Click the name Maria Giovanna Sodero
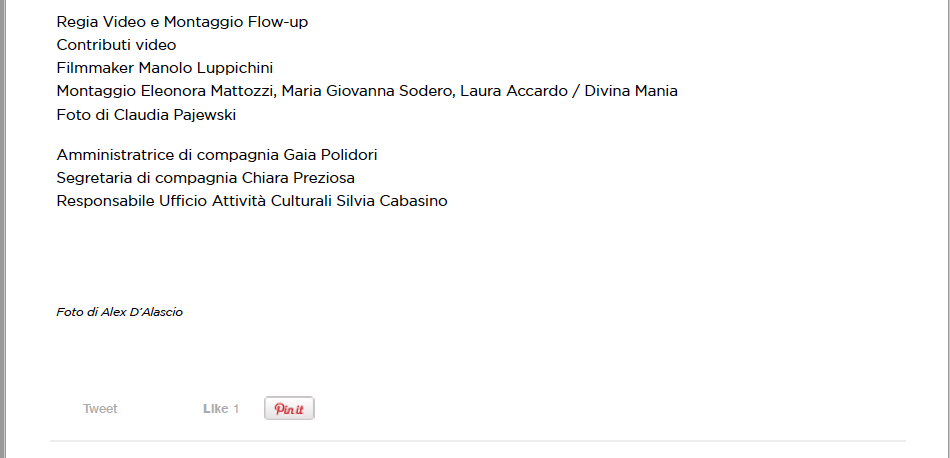This screenshot has height=458, width=950. (368, 91)
